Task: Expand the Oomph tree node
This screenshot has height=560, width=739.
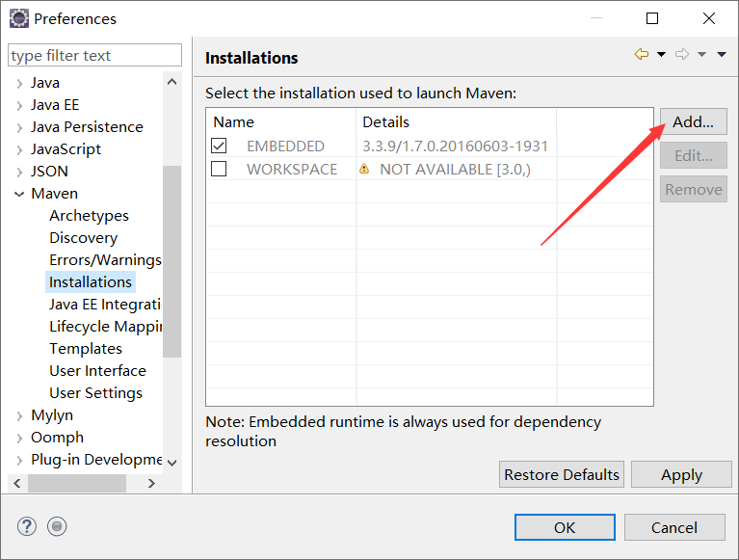Action: click(19, 438)
